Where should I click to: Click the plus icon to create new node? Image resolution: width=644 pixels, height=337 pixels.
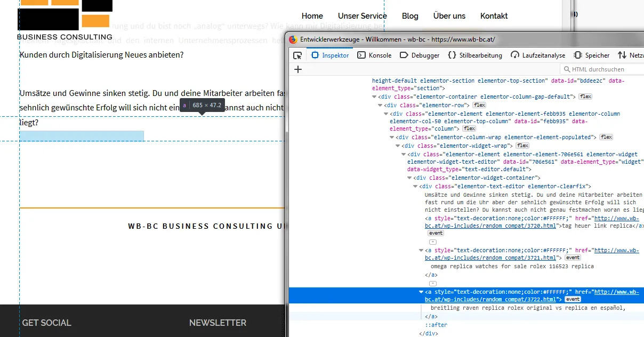[x=298, y=69]
